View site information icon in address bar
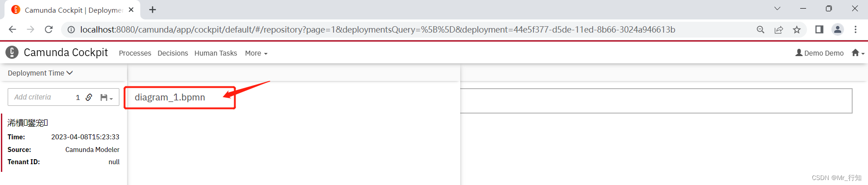 click(71, 29)
